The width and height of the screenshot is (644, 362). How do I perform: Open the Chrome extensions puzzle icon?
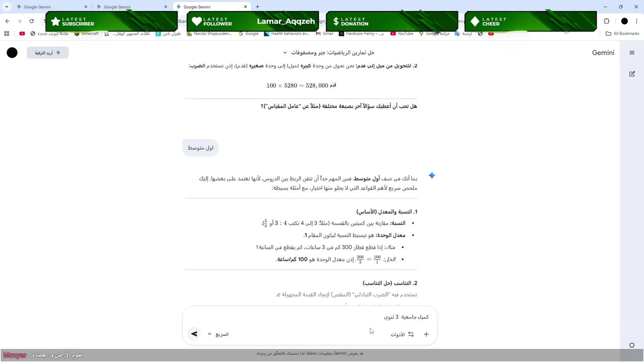pos(606,21)
